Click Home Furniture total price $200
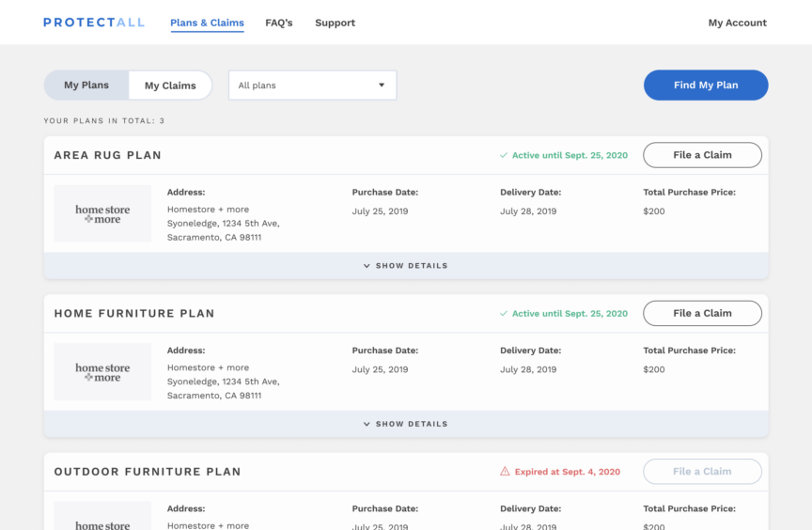This screenshot has height=530, width=812. [654, 369]
